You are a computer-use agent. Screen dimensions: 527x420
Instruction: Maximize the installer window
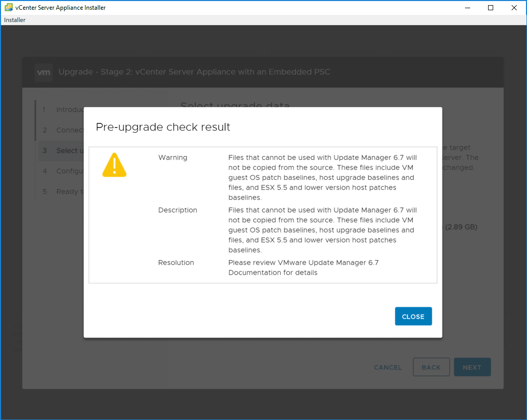[x=491, y=7]
